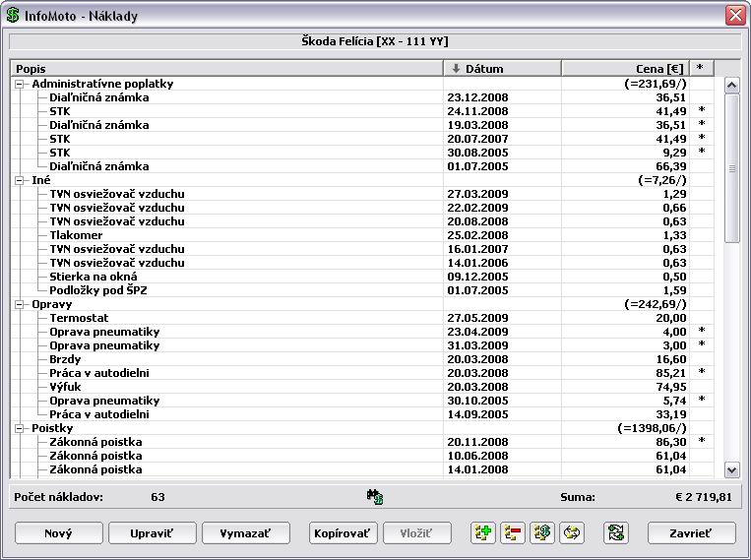Click the collapse-all tree icon with red minus

[x=513, y=532]
